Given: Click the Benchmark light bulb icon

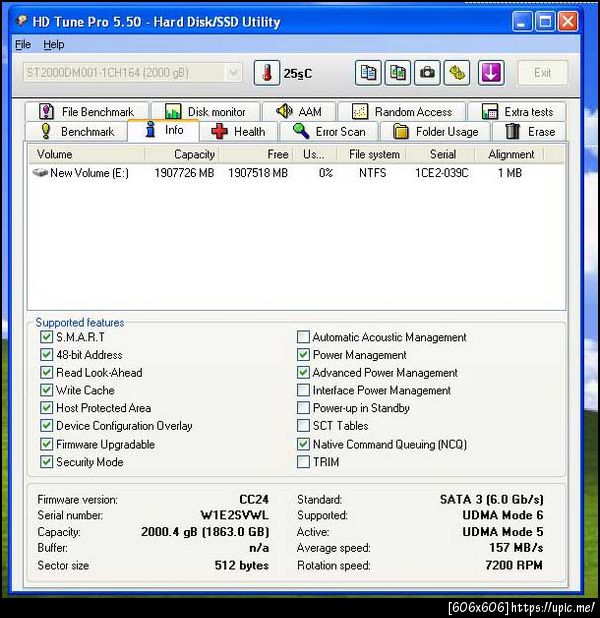Looking at the screenshot, I should click(x=46, y=131).
